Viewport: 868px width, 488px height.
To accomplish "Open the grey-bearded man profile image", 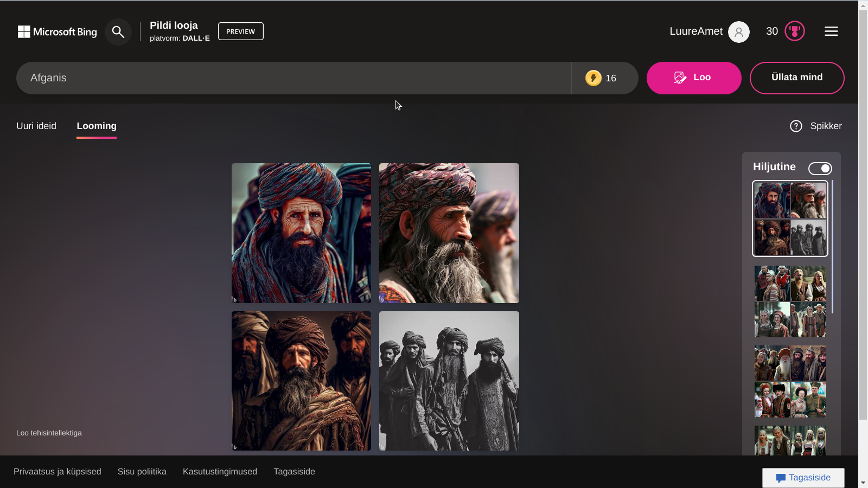I will (x=449, y=233).
